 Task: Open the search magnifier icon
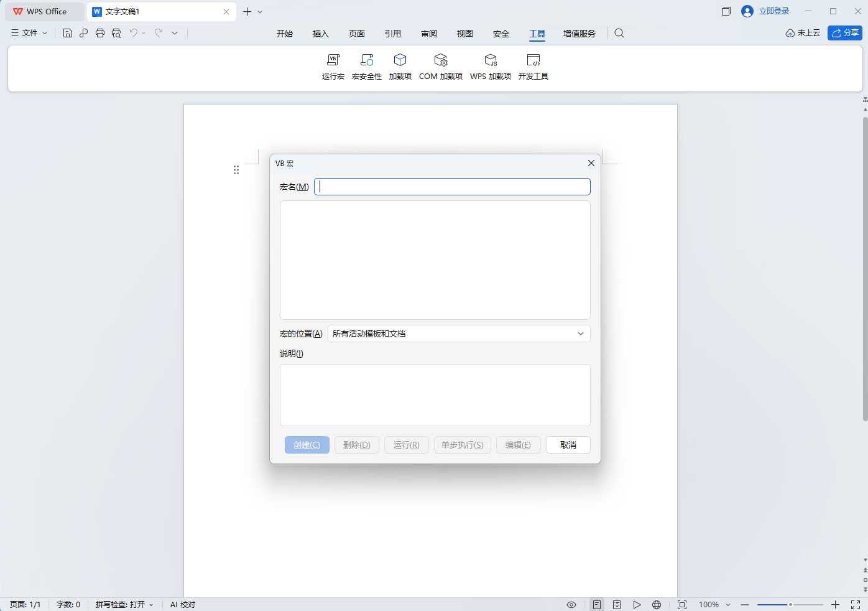[619, 33]
